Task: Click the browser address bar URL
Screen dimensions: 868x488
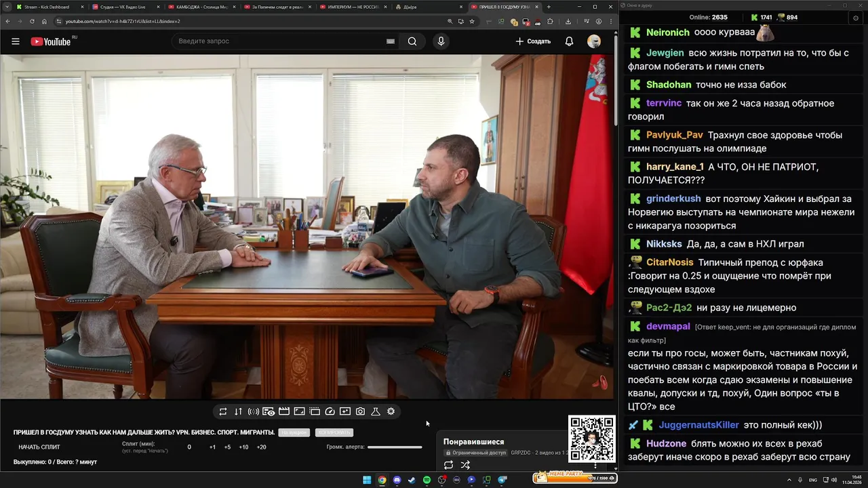Action: (x=123, y=21)
